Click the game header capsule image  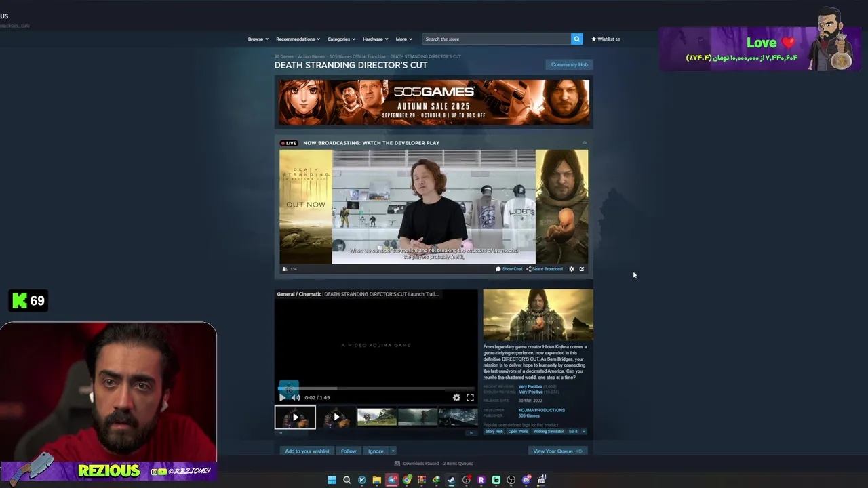coord(538,314)
